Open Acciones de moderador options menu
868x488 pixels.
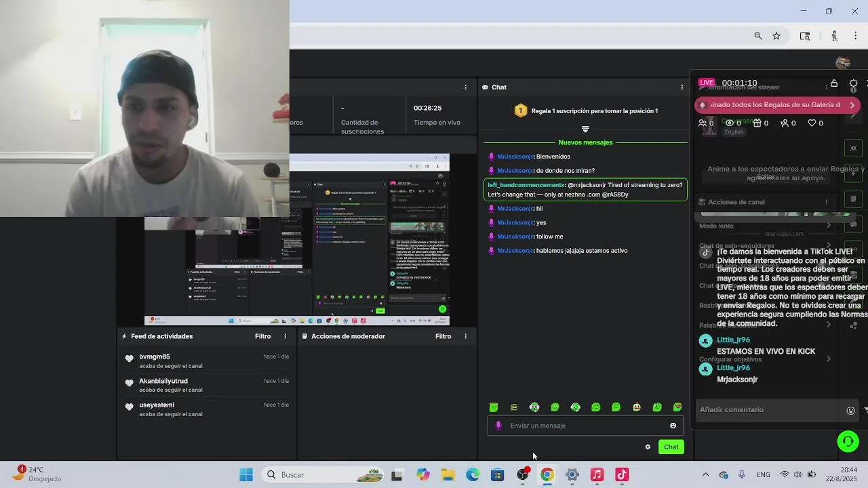465,336
